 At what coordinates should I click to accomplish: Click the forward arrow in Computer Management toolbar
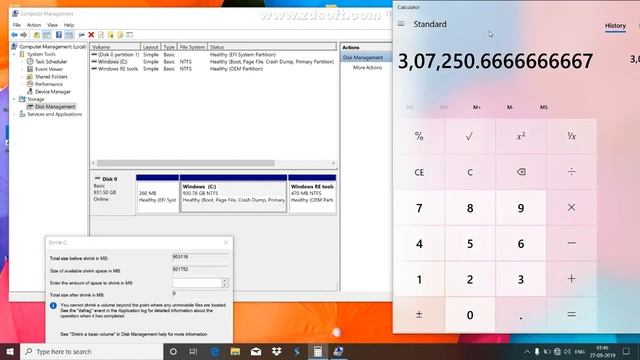[x=24, y=35]
